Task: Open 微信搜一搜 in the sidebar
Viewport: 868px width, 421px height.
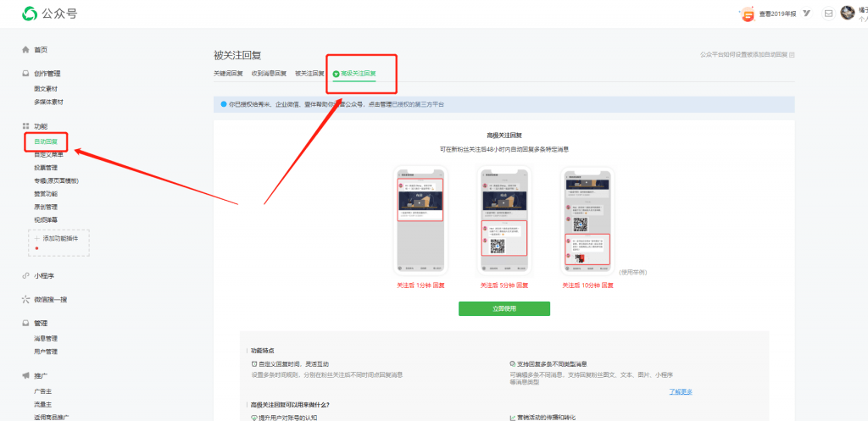Action: (x=50, y=300)
